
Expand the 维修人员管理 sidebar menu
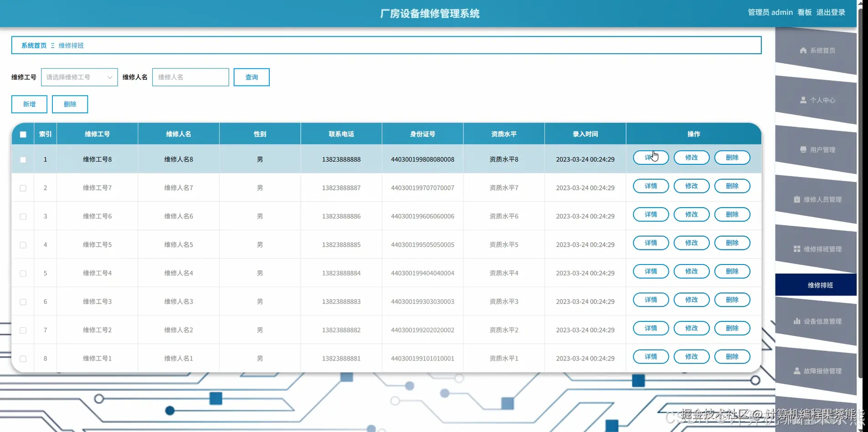(x=816, y=199)
